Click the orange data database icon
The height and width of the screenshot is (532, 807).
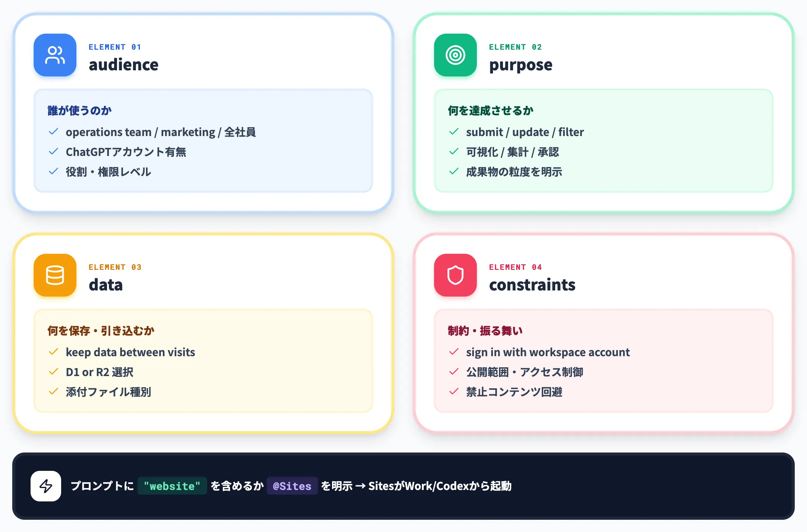point(55,275)
